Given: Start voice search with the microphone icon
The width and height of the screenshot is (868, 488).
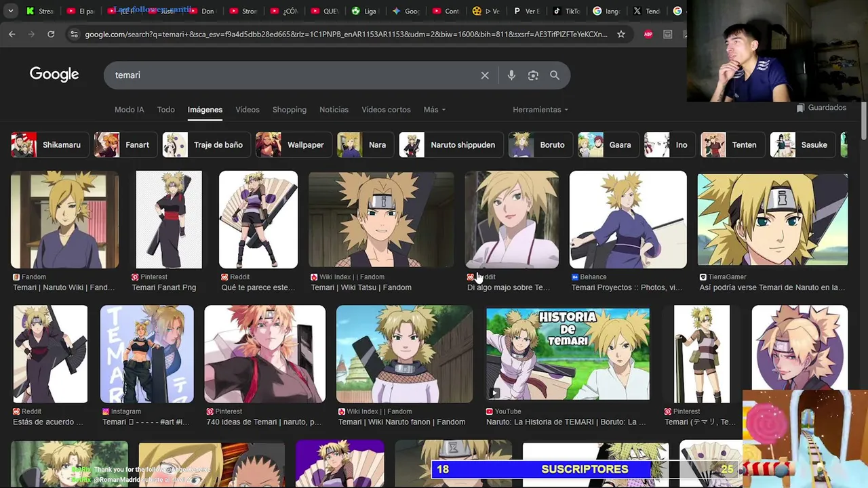Looking at the screenshot, I should pyautogui.click(x=511, y=75).
